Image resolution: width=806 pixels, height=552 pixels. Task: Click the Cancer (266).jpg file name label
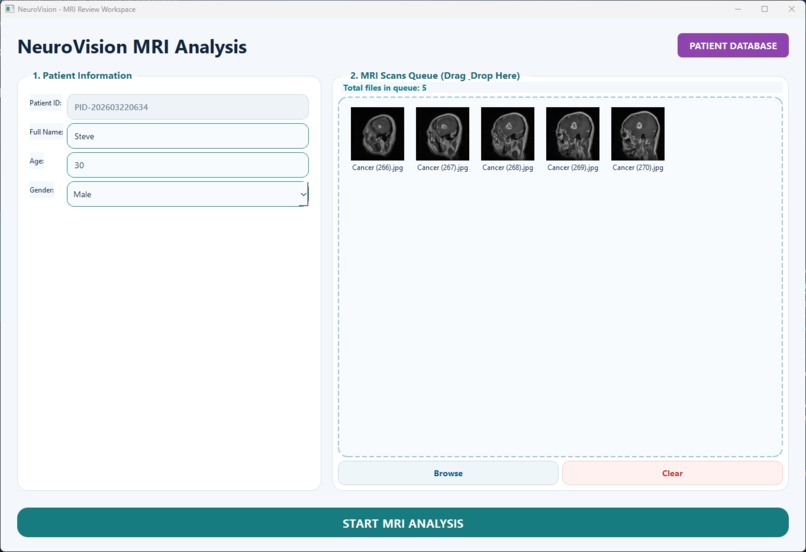click(377, 168)
